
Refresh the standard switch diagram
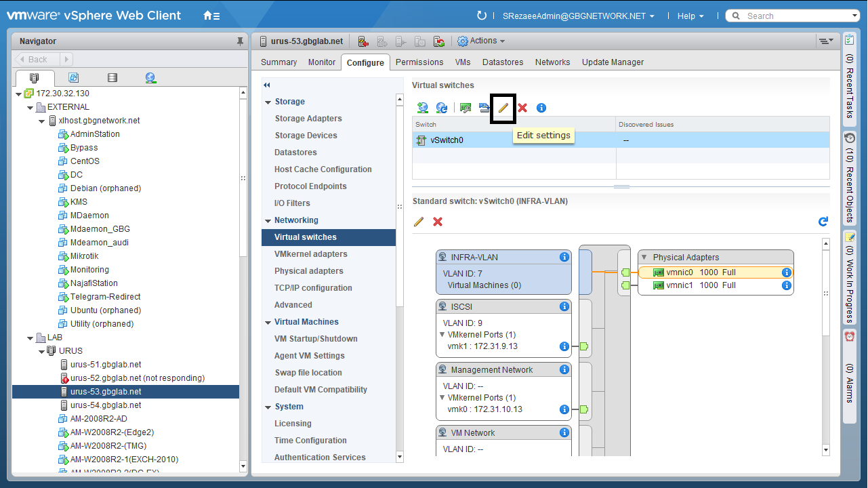tap(823, 222)
